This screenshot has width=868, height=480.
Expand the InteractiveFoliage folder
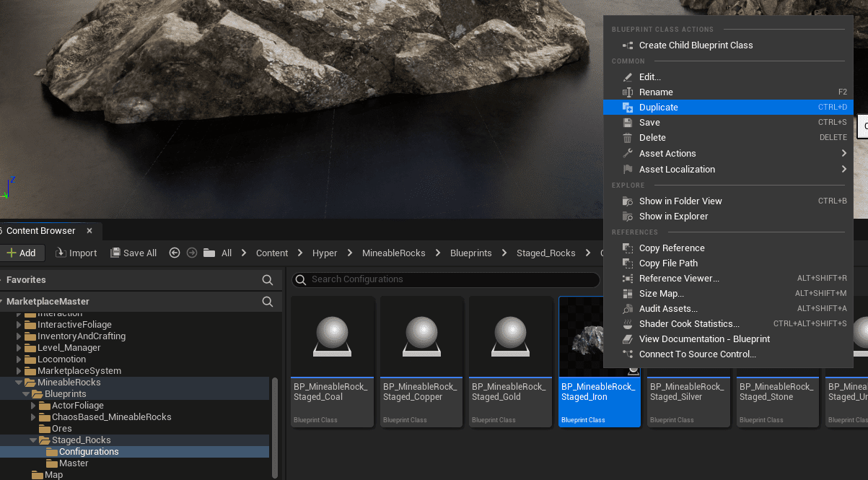pos(19,325)
